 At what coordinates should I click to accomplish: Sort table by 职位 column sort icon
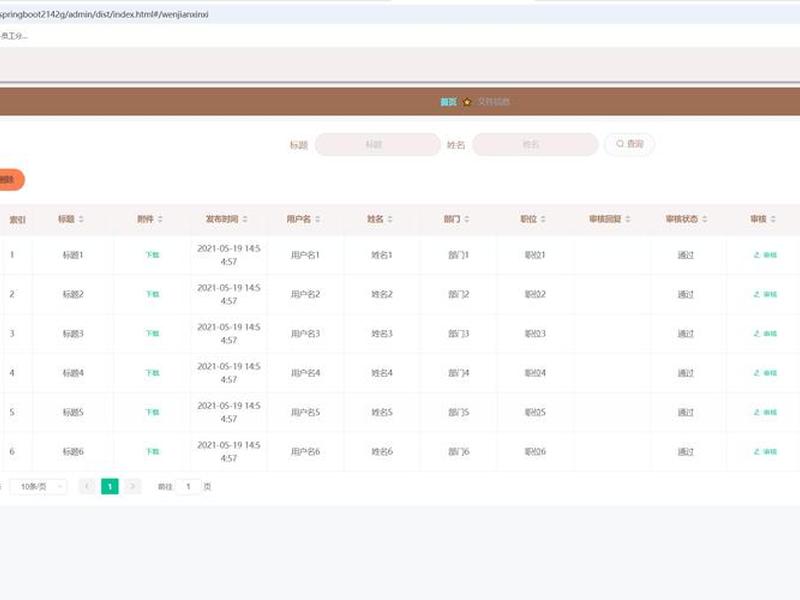543,219
